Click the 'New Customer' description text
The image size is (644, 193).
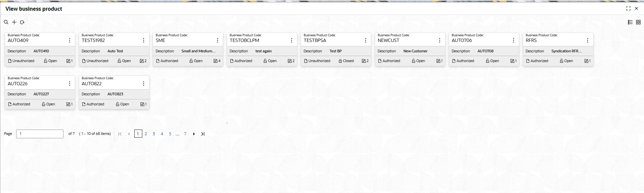415,51
